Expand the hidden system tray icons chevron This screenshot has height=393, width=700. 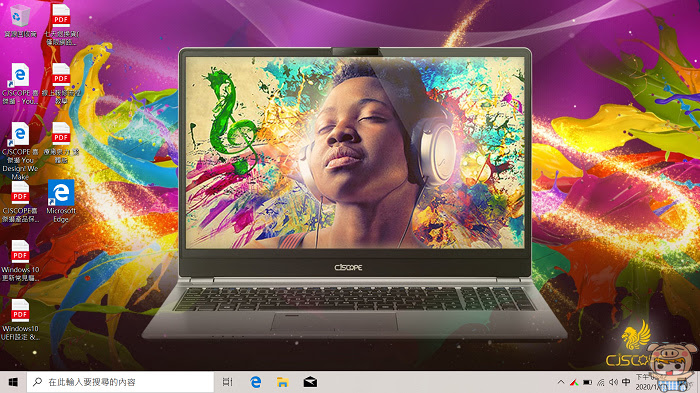pyautogui.click(x=561, y=382)
